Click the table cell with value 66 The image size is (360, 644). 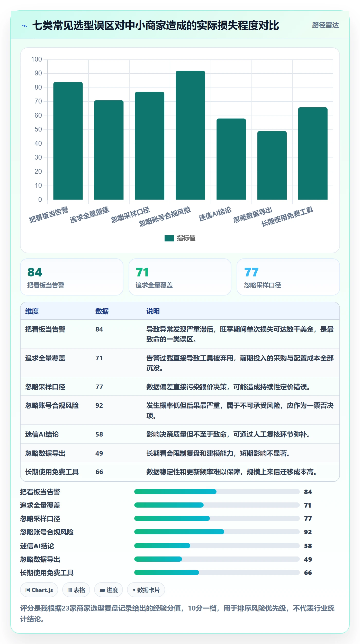point(99,472)
